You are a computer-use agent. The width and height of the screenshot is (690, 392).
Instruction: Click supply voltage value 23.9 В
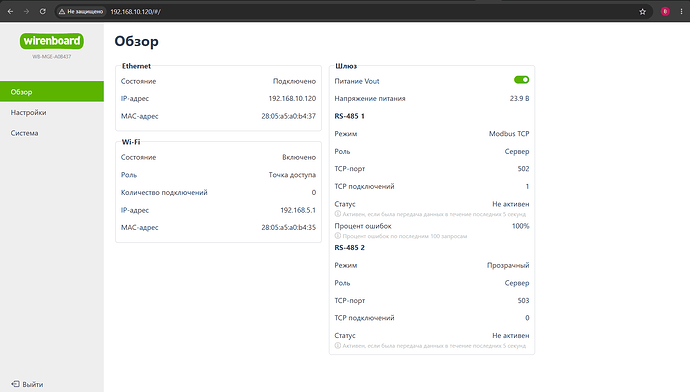(x=520, y=99)
